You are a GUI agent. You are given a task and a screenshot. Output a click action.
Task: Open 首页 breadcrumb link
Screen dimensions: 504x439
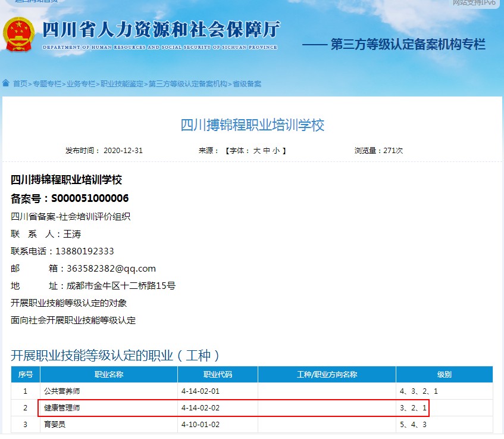click(20, 84)
